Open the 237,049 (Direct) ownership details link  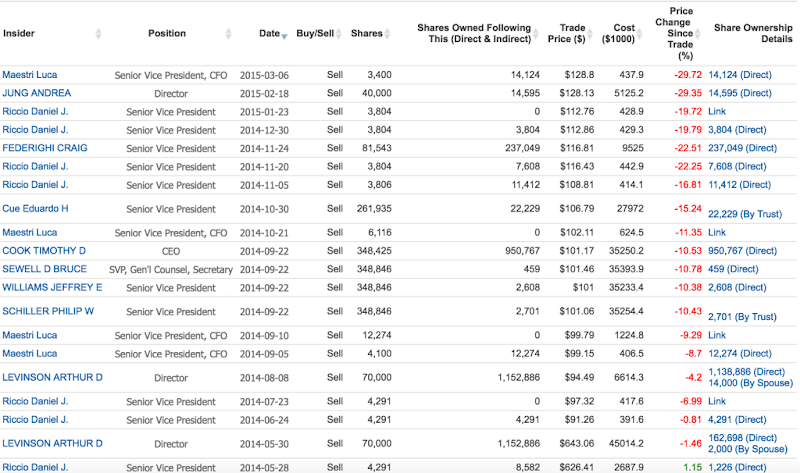[742, 147]
